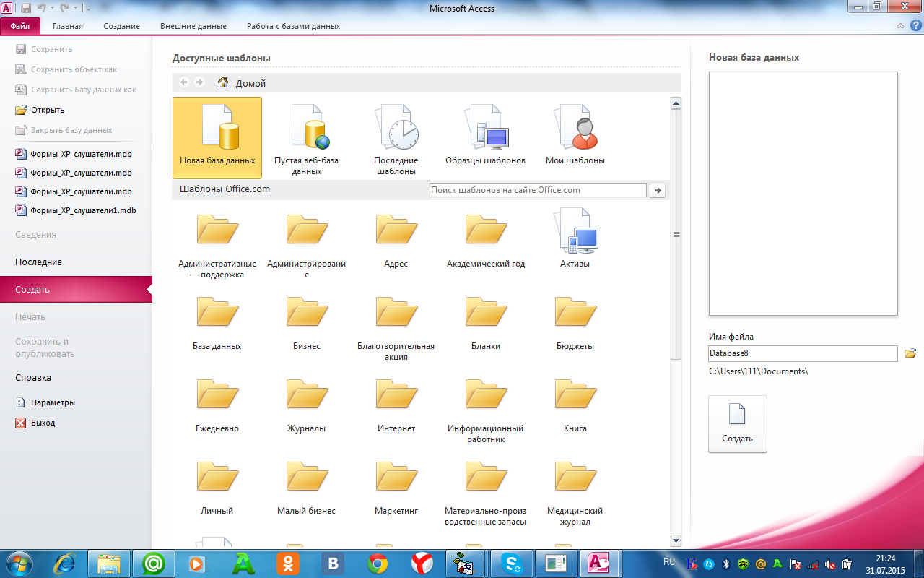Open the Интернет template folder
Screen dimensions: 924x578
point(396,406)
